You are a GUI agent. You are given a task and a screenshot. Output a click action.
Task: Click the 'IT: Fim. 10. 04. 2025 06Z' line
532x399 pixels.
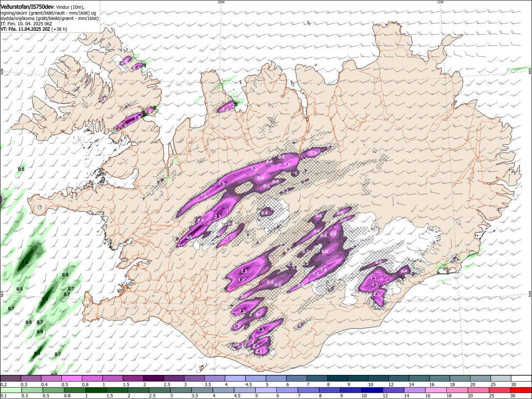point(26,24)
